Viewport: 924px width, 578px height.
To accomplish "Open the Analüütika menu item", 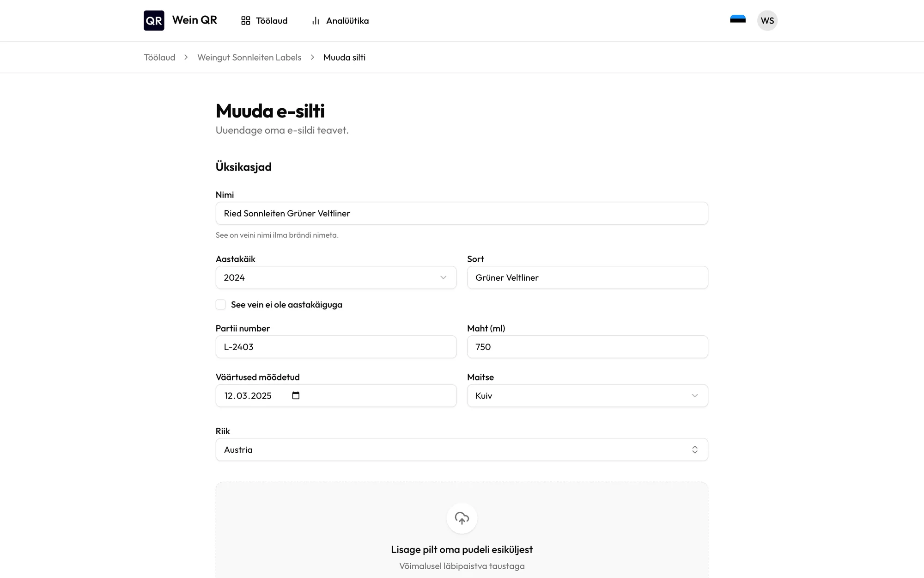I will [340, 21].
